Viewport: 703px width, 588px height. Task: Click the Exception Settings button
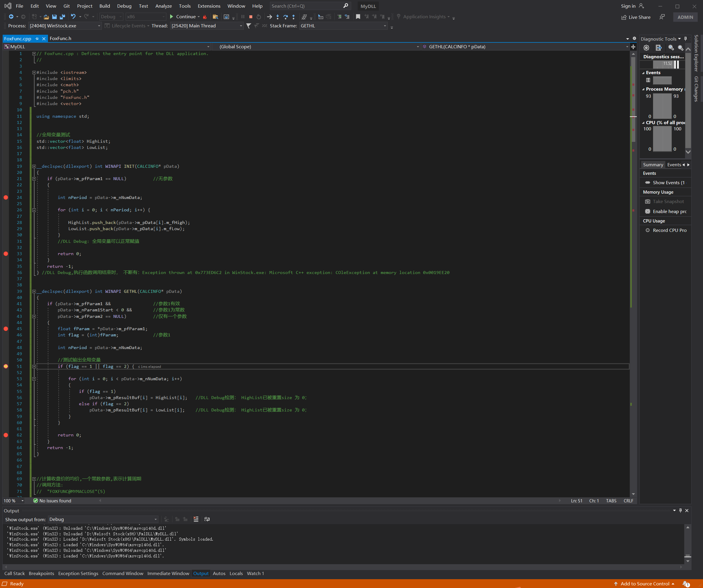point(78,573)
